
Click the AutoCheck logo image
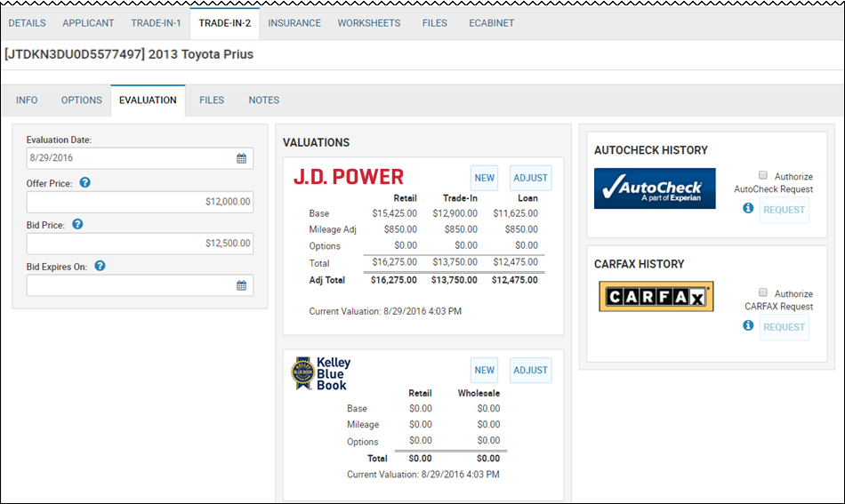(655, 188)
